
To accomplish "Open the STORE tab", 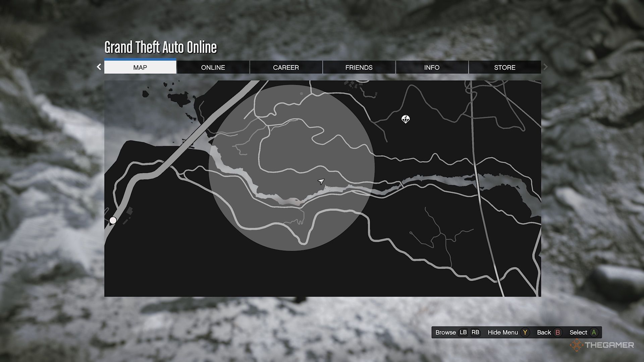I will [x=504, y=67].
